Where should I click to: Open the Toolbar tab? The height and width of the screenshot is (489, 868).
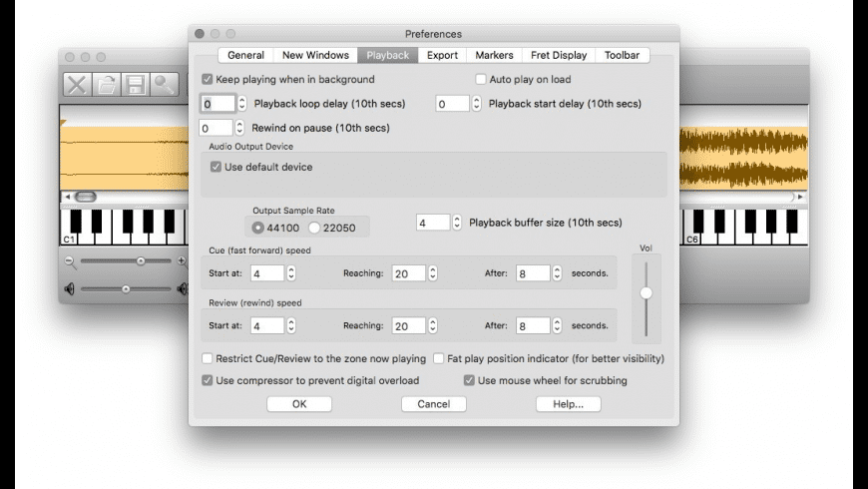pos(622,55)
